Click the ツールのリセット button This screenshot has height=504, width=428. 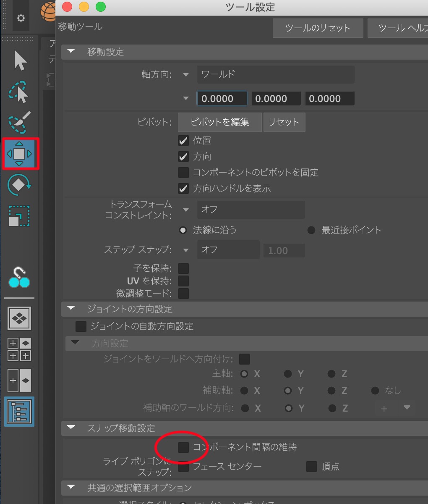[x=318, y=28]
